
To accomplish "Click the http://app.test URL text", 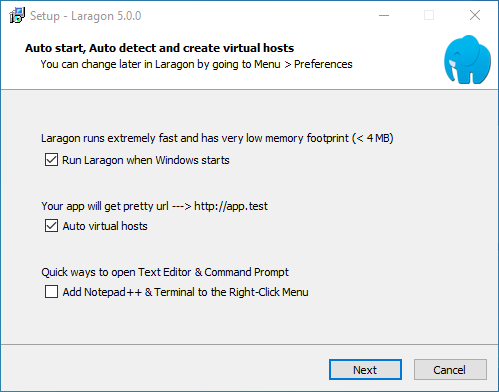I will point(231,206).
